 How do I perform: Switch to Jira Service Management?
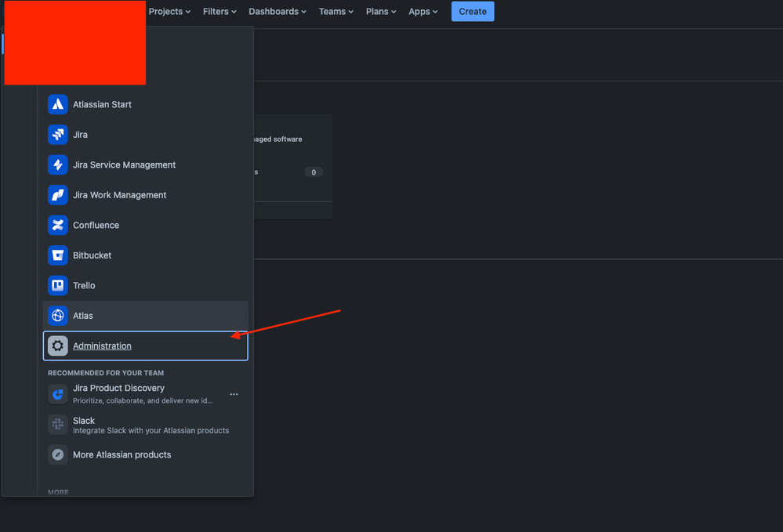pyautogui.click(x=145, y=165)
